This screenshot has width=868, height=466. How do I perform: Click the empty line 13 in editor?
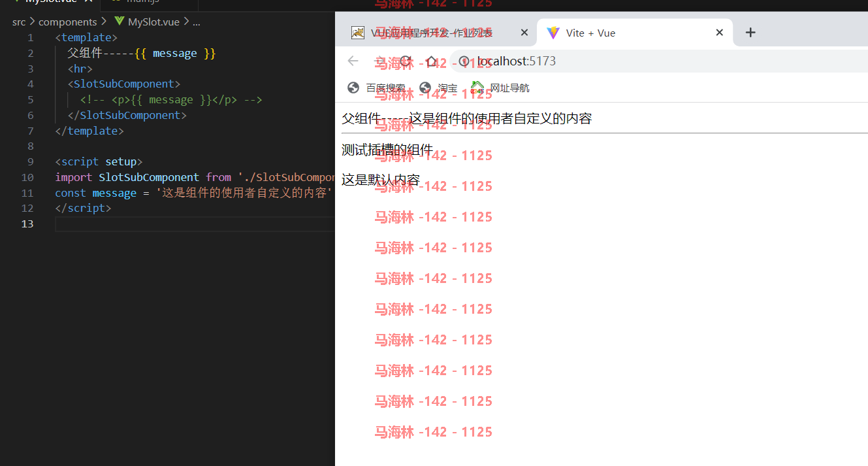pyautogui.click(x=195, y=224)
